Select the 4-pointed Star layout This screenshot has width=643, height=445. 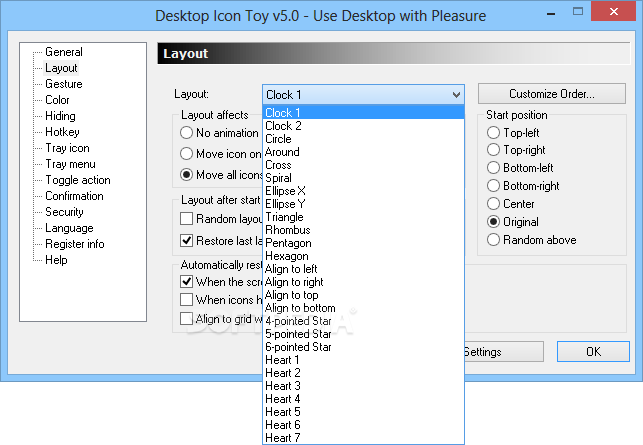pos(363,321)
